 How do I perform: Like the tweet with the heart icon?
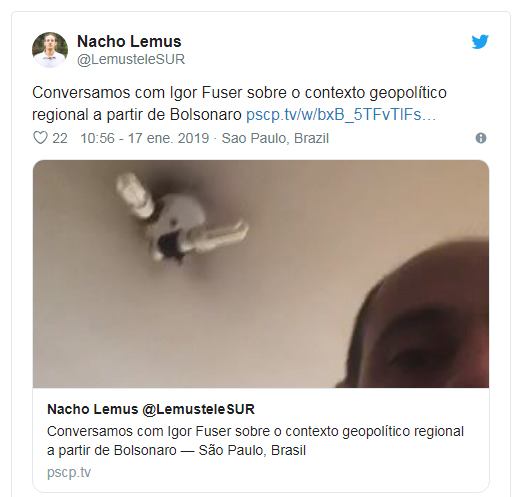coord(40,138)
